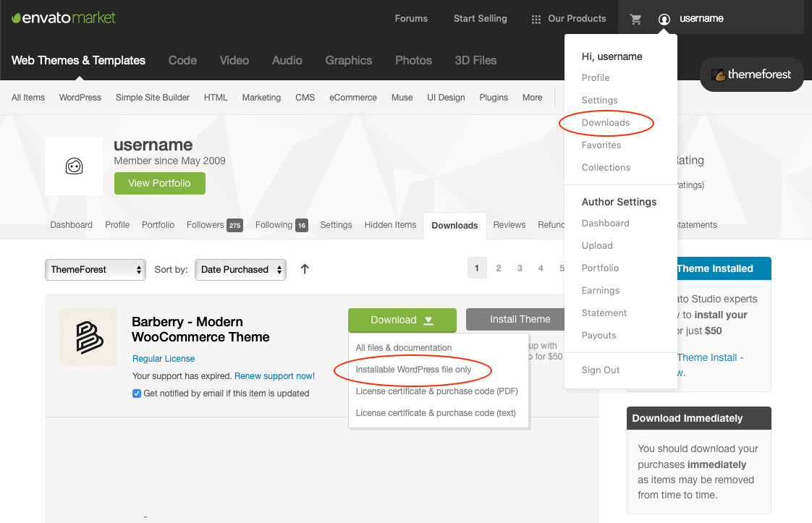This screenshot has height=523, width=812.
Task: Switch to the Dashboard profile tab
Action: (x=71, y=225)
